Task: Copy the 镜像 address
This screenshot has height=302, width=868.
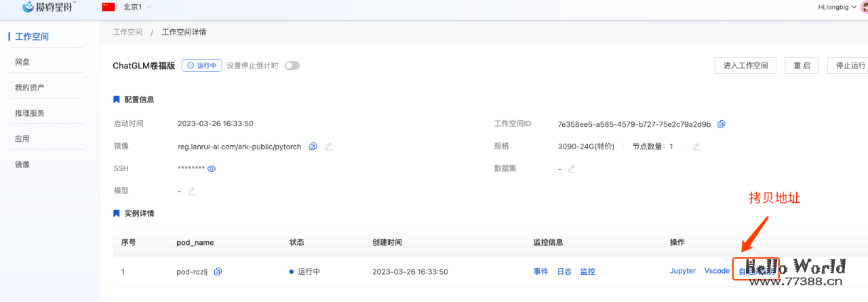Action: pyautogui.click(x=313, y=147)
